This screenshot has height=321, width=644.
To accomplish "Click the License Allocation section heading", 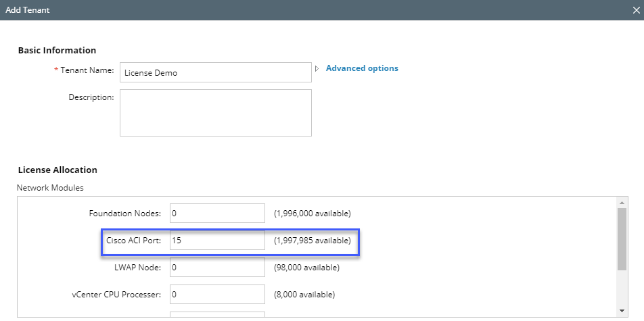I will 57,170.
